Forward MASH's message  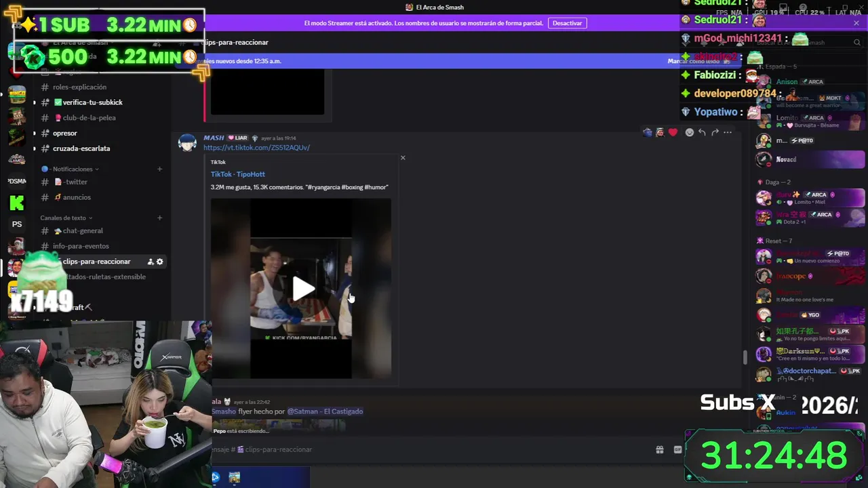point(715,132)
